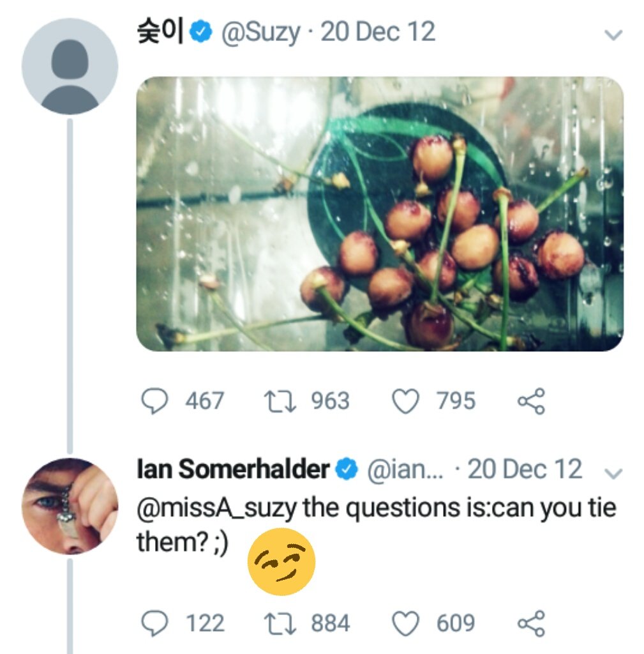Open the 20 Dec 12 timestamp of @Suzy's tweet

pyautogui.click(x=378, y=32)
